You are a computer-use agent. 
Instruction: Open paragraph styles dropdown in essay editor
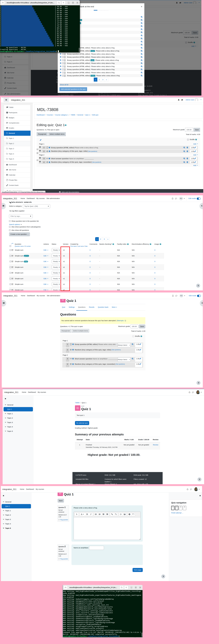(82, 514)
